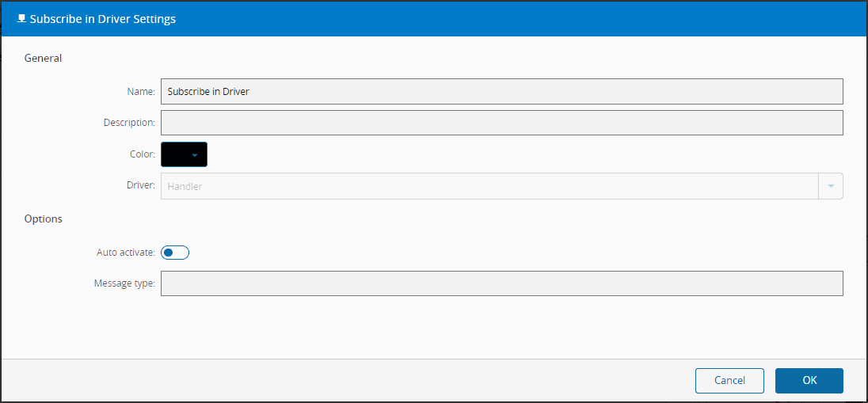868x403 pixels.
Task: Click the 'Color:' field label
Action: (143, 154)
